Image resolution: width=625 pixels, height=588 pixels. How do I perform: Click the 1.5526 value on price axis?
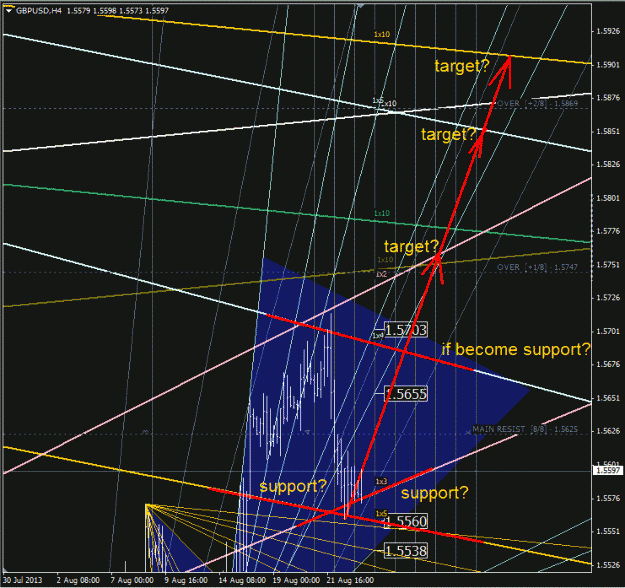(x=608, y=565)
